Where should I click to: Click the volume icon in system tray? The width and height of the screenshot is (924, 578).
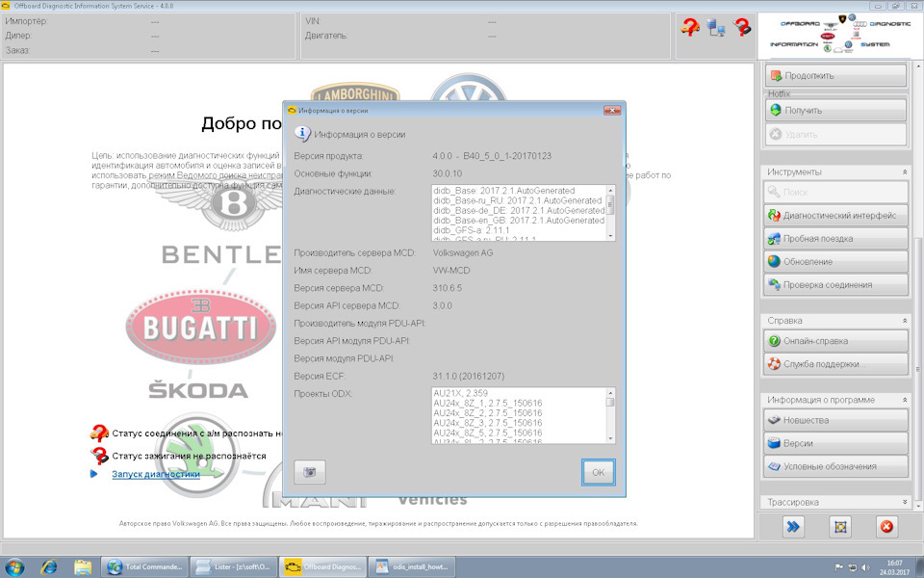tap(865, 567)
